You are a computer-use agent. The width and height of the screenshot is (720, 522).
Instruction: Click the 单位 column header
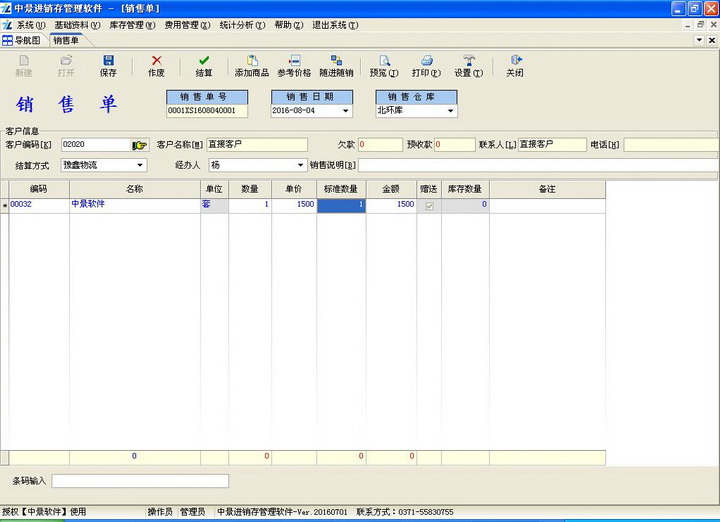coord(214,189)
